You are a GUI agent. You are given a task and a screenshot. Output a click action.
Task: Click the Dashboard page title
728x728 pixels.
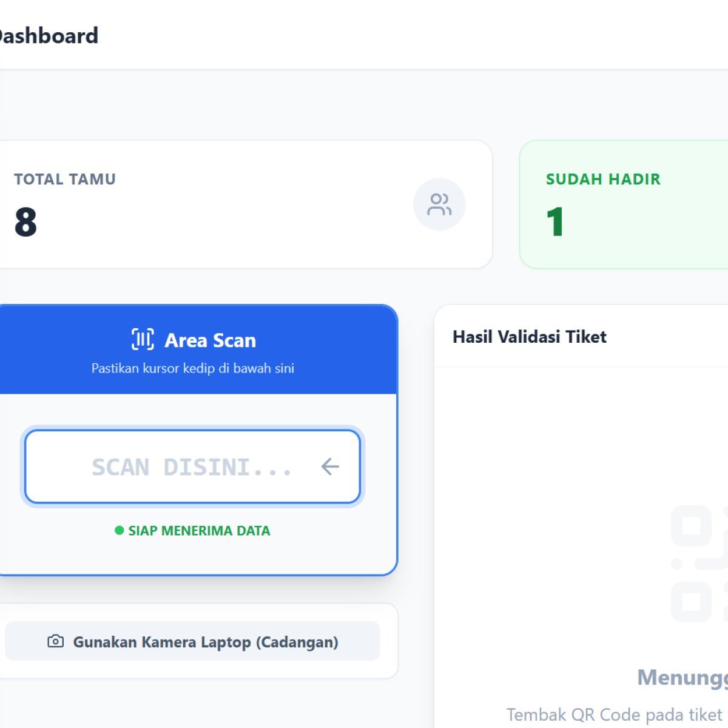click(49, 36)
